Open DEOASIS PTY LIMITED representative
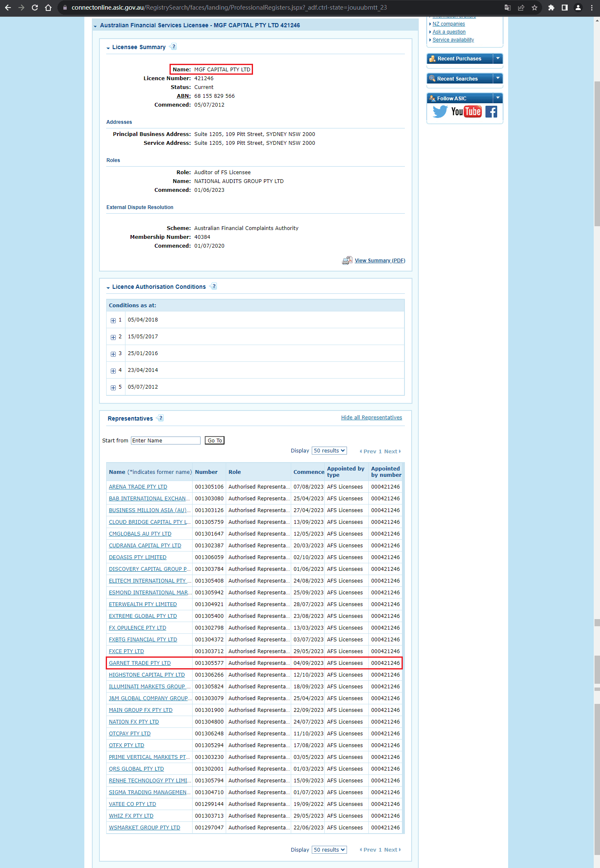 click(138, 557)
